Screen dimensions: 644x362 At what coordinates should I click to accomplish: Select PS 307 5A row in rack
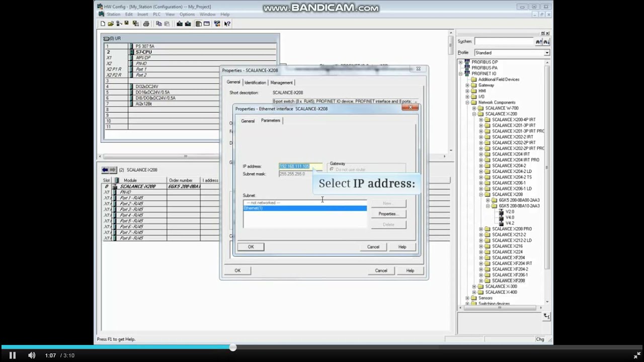190,46
